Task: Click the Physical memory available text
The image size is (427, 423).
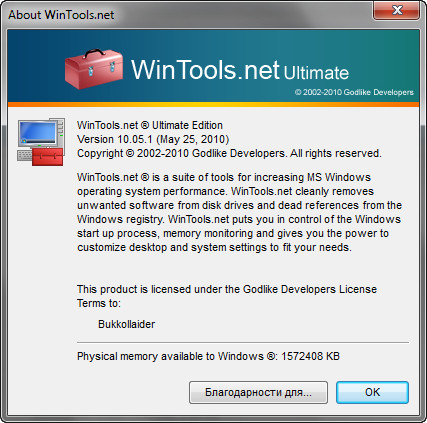Action: click(177, 356)
